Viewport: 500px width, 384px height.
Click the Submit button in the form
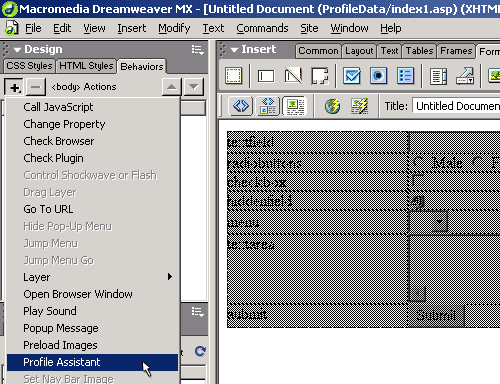[436, 315]
